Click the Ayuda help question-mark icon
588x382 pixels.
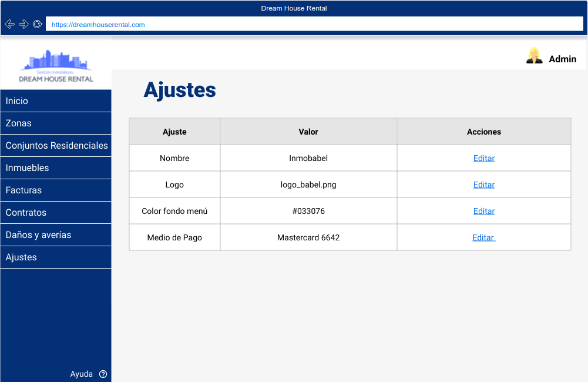(103, 374)
